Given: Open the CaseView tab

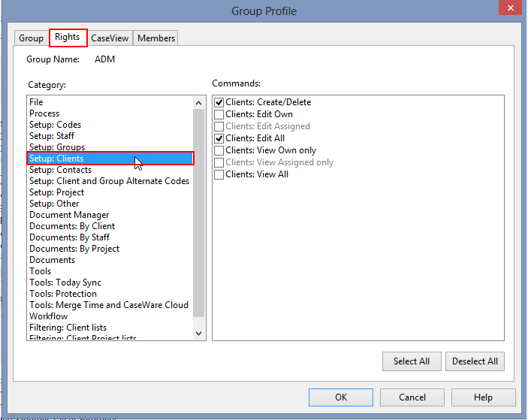Looking at the screenshot, I should point(110,38).
